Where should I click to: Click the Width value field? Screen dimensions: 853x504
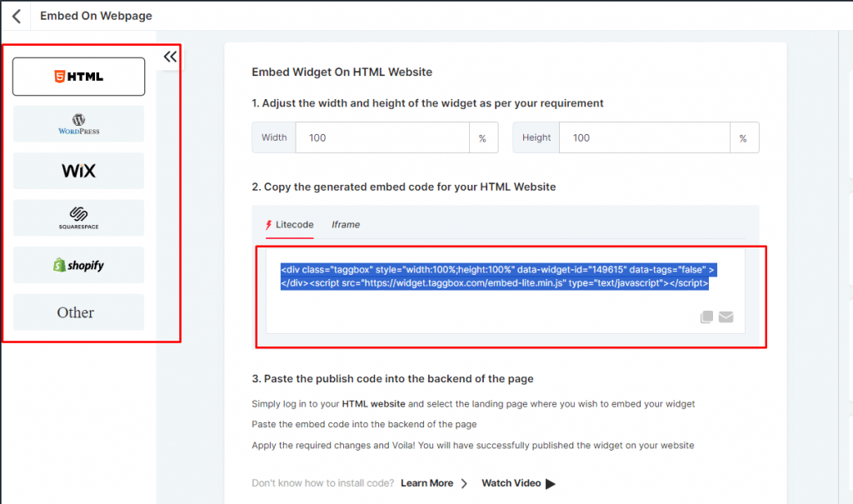point(383,137)
